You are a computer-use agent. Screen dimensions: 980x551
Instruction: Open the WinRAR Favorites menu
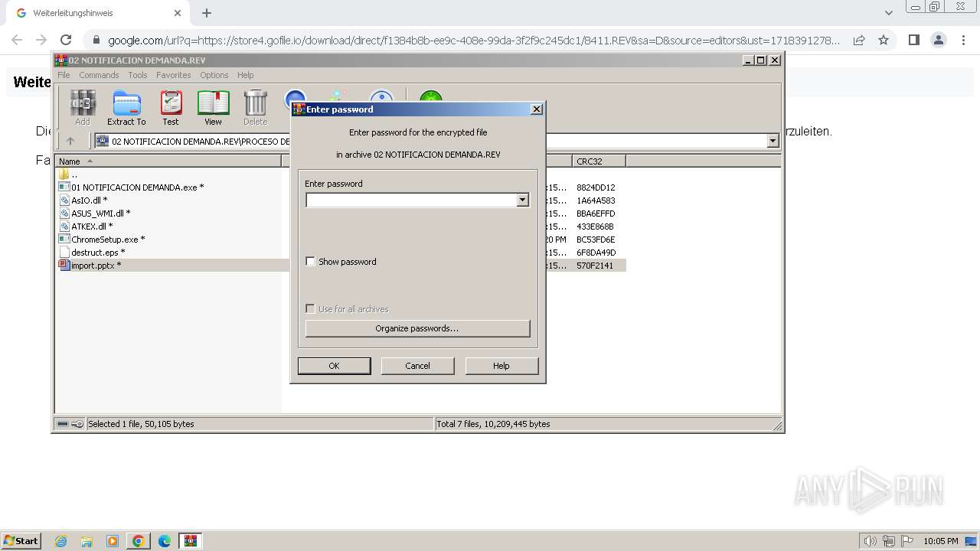click(174, 75)
